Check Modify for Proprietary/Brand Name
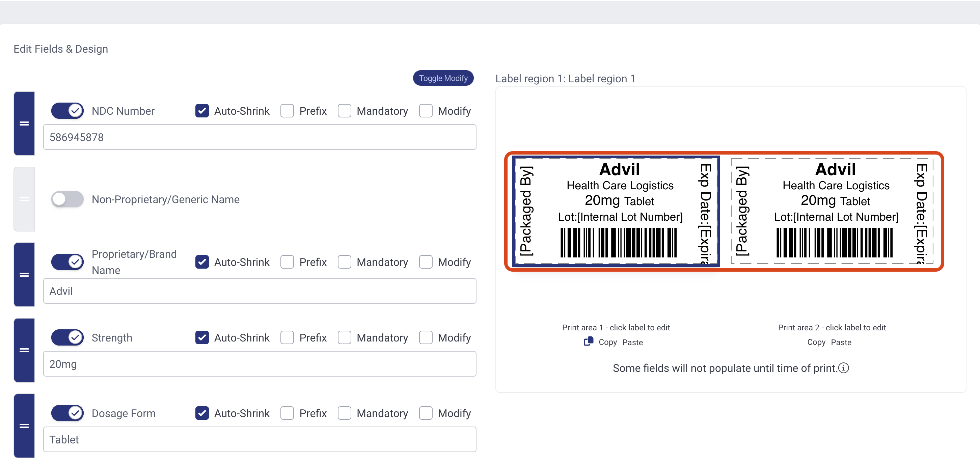980x465 pixels. pos(426,262)
